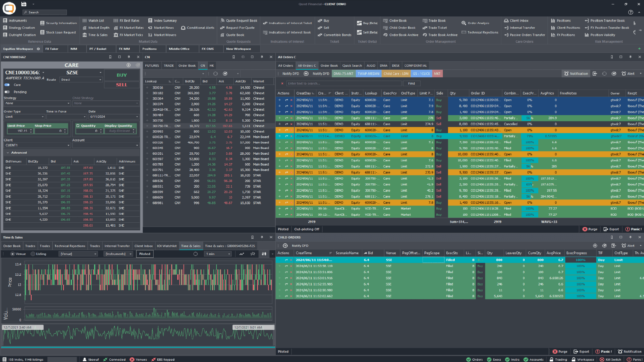Switch chart to candlestick view

pos(264,254)
